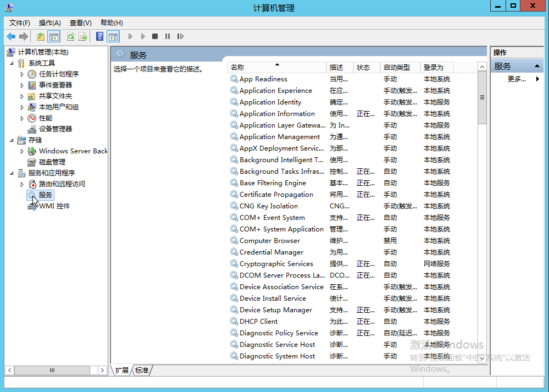Select the Certificate Propagation service

click(x=340, y=195)
